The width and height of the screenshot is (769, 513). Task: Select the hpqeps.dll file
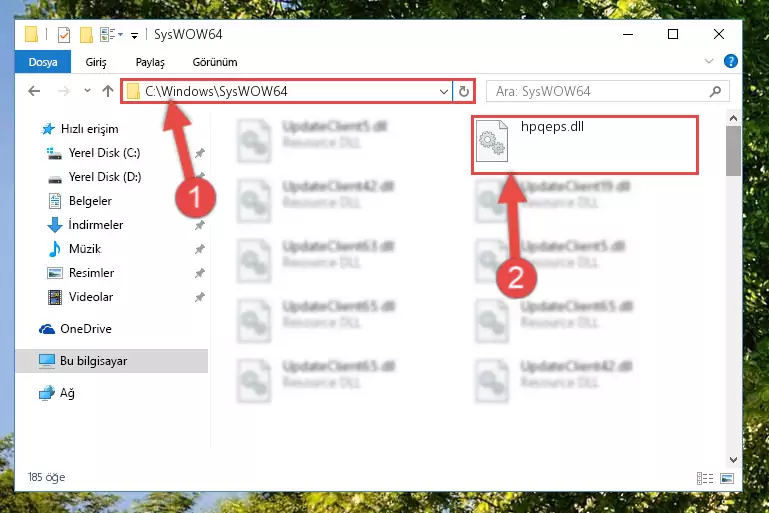(585, 145)
